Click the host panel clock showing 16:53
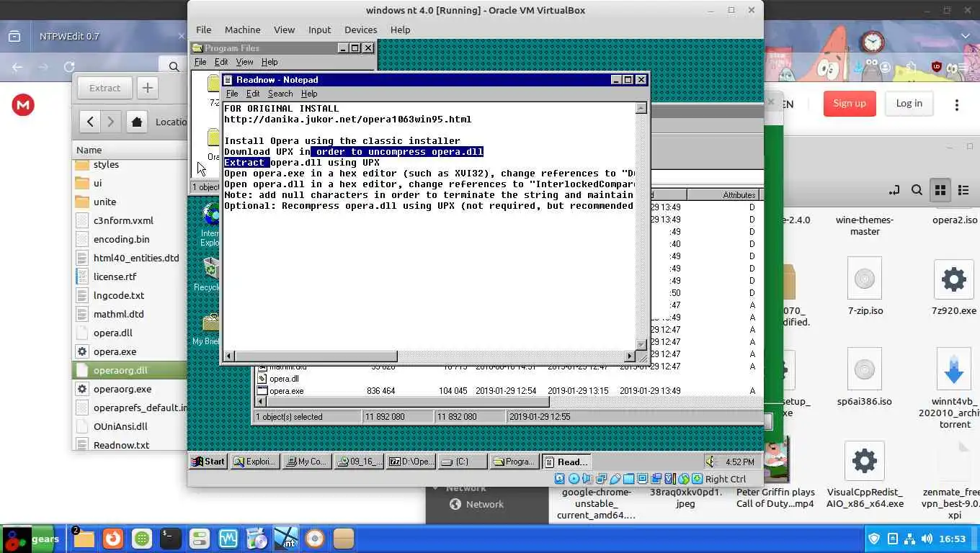The width and height of the screenshot is (980, 553). [952, 539]
